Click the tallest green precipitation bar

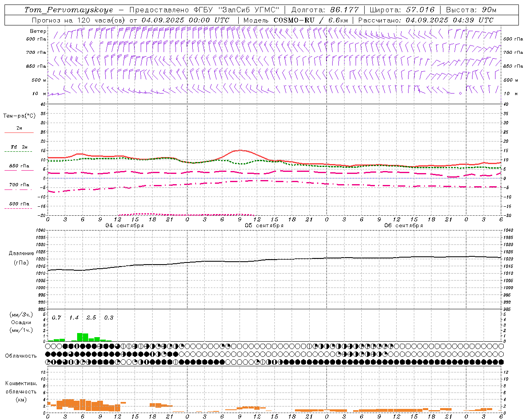[x=80, y=337]
